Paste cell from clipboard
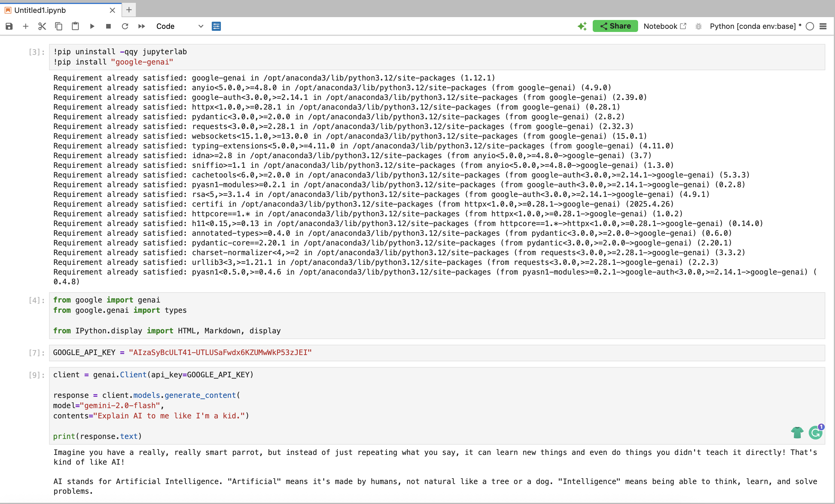The height and width of the screenshot is (504, 835). click(75, 26)
